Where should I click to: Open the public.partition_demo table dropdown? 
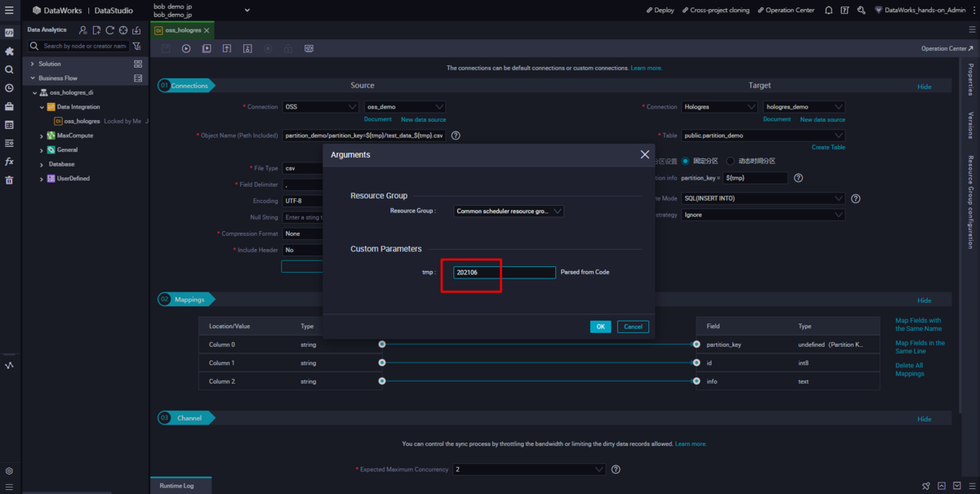[x=763, y=136]
